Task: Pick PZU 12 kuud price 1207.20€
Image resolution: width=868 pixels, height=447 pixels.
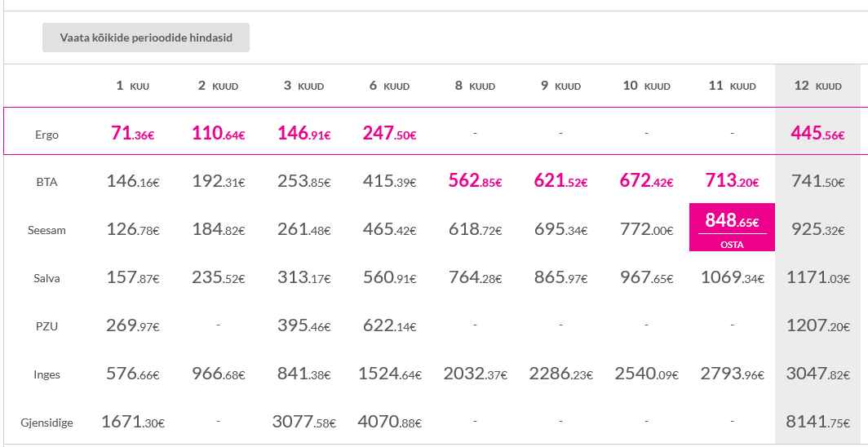Action: click(817, 325)
